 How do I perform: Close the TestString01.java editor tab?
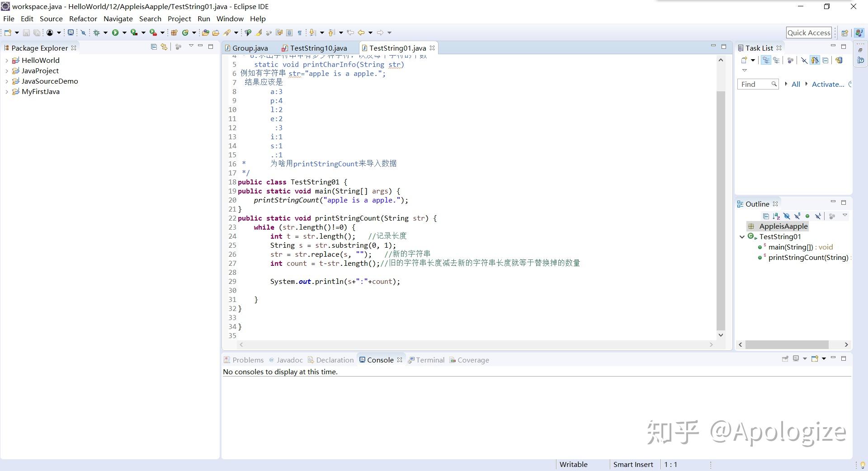[432, 47]
